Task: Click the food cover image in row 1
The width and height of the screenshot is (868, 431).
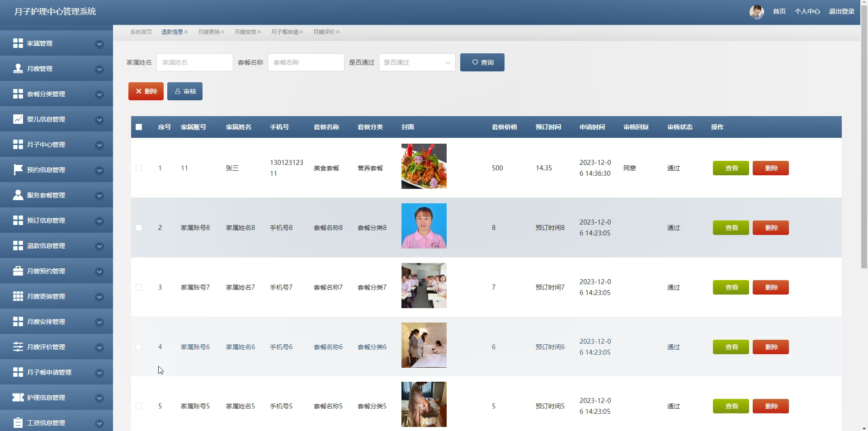Action: 424,166
